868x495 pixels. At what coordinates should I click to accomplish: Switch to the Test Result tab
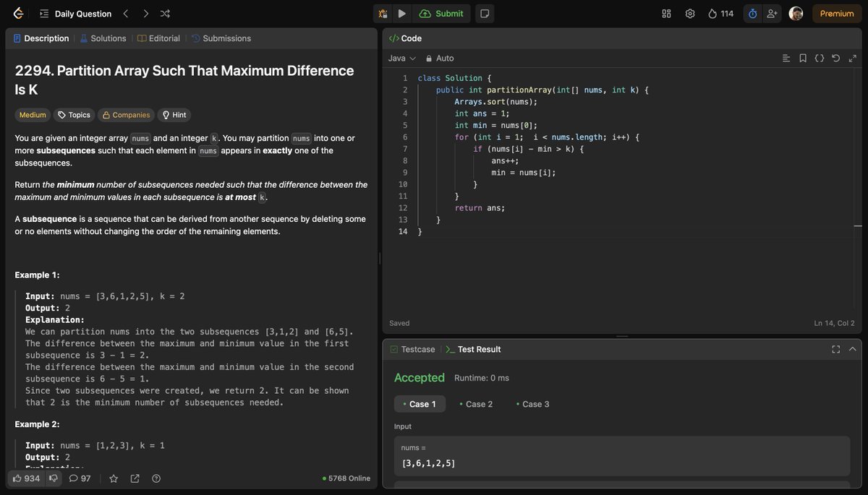[473, 349]
